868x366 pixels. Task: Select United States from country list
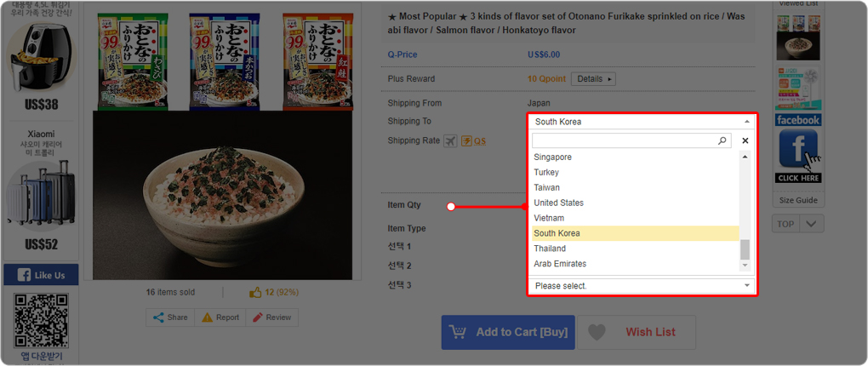point(558,203)
